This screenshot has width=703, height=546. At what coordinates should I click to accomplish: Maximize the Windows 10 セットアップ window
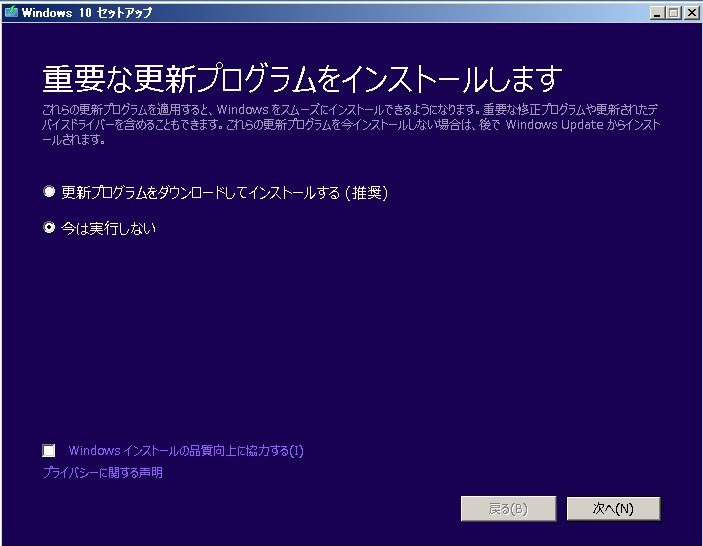point(673,13)
